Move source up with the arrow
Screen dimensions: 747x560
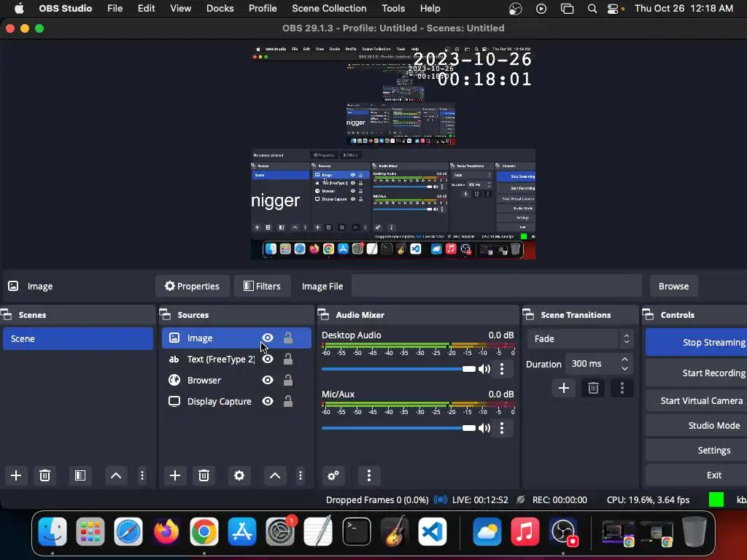pos(275,475)
